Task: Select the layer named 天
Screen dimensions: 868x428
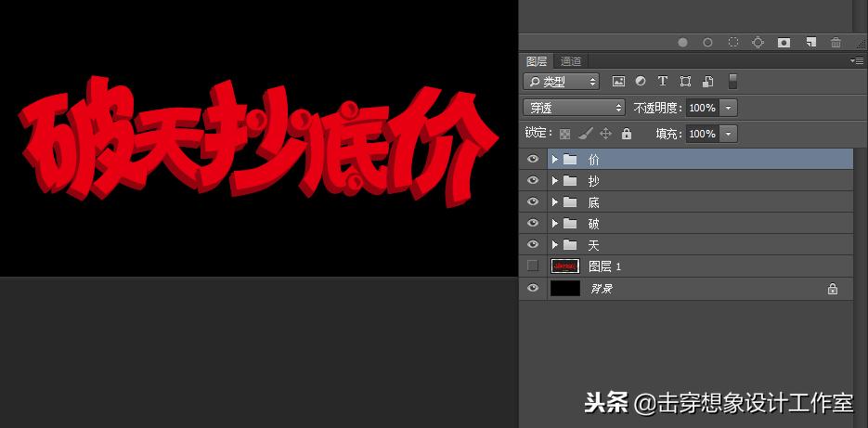Action: pos(593,245)
